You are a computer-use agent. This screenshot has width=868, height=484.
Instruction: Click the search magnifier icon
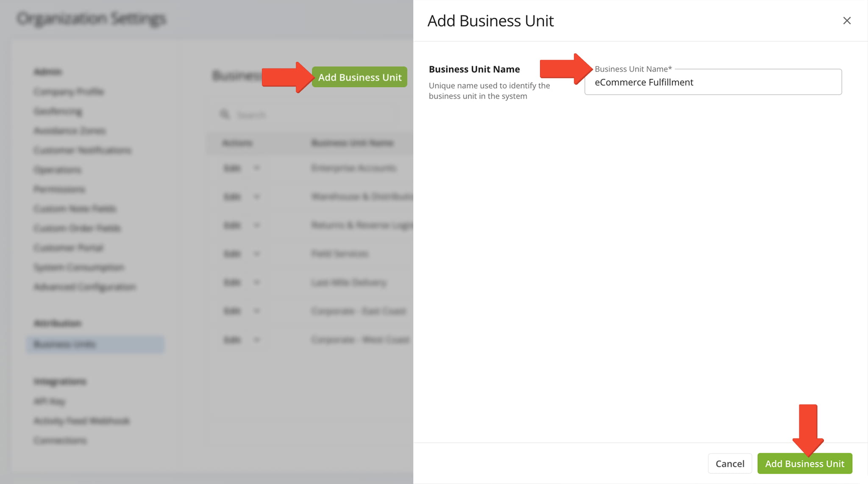[x=225, y=115]
